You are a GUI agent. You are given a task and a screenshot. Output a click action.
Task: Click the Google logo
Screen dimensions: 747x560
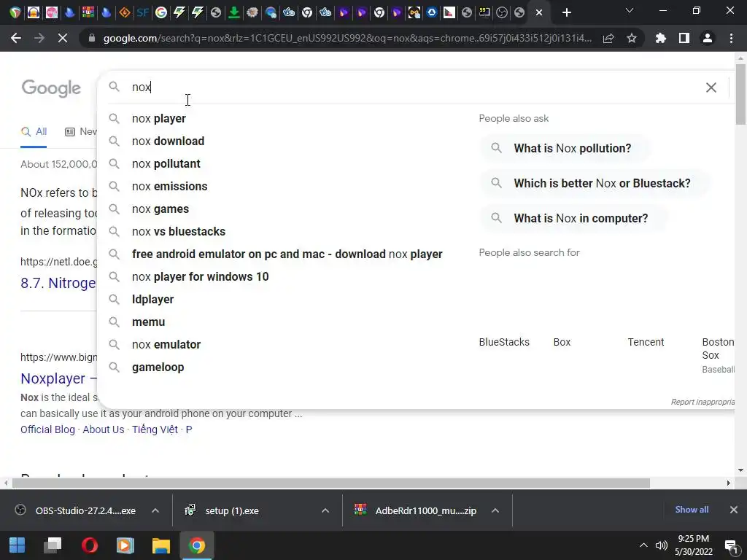click(52, 88)
